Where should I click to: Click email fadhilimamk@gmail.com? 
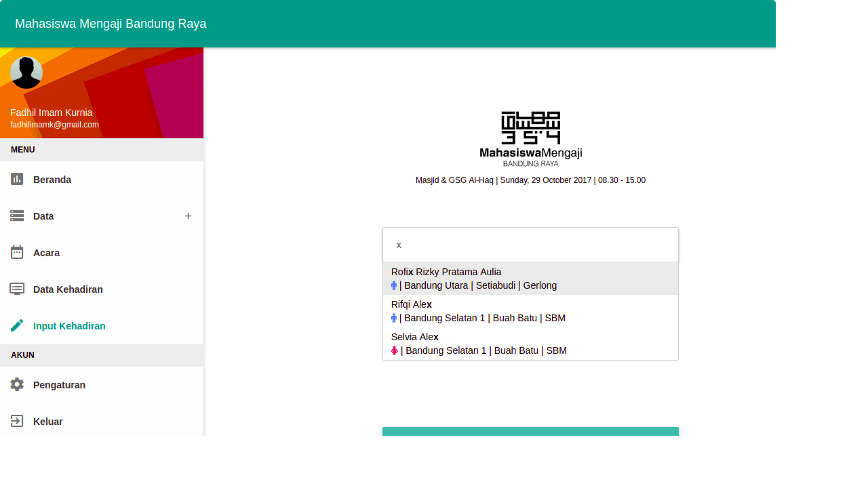pos(54,125)
